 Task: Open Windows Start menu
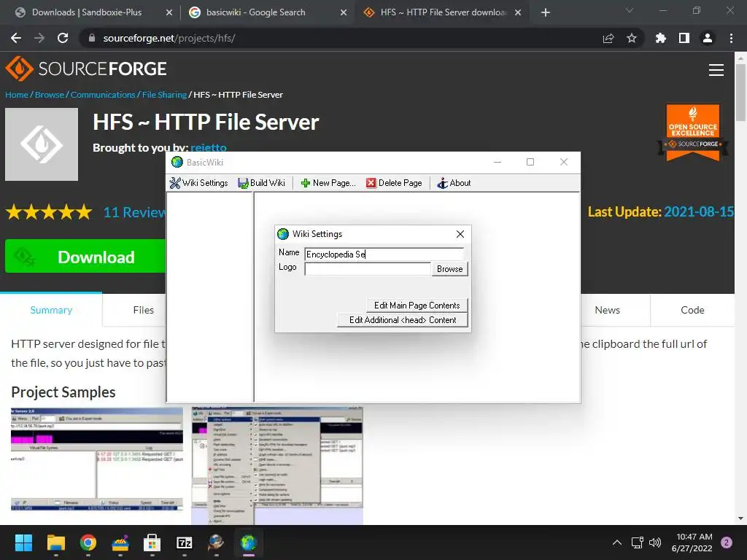(23, 542)
